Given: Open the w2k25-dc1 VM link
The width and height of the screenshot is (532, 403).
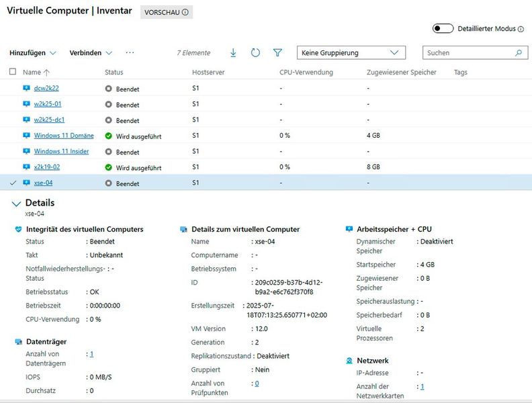Looking at the screenshot, I should [49, 120].
